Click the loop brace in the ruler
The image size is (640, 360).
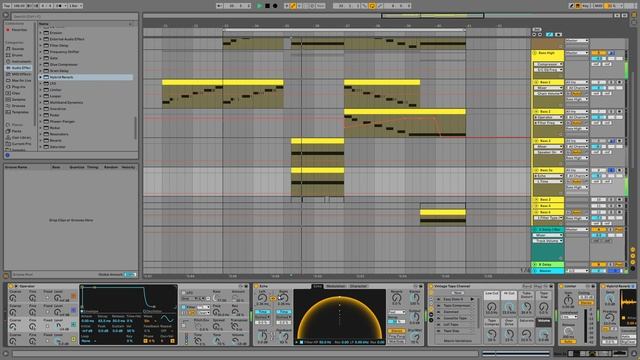[344, 30]
